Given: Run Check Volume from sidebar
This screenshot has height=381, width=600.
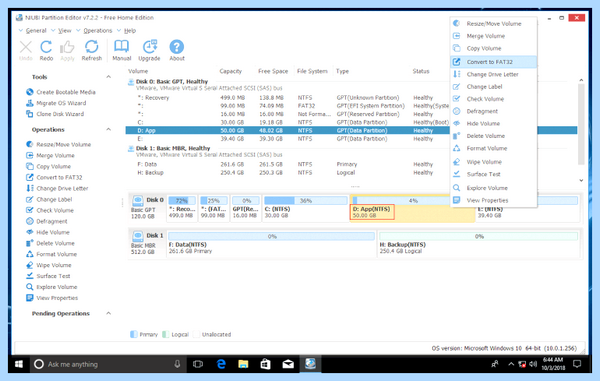Looking at the screenshot, I should [x=55, y=210].
